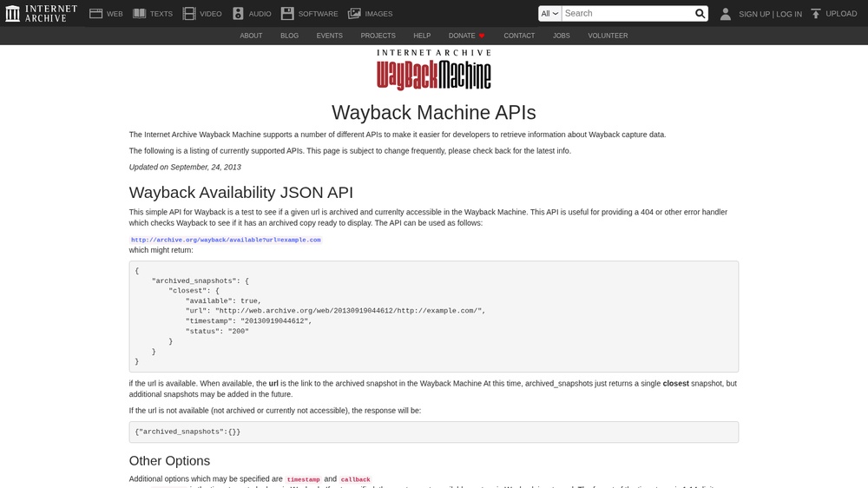Click the "available": true JSON line
Image resolution: width=868 pixels, height=488 pixels.
point(223,300)
